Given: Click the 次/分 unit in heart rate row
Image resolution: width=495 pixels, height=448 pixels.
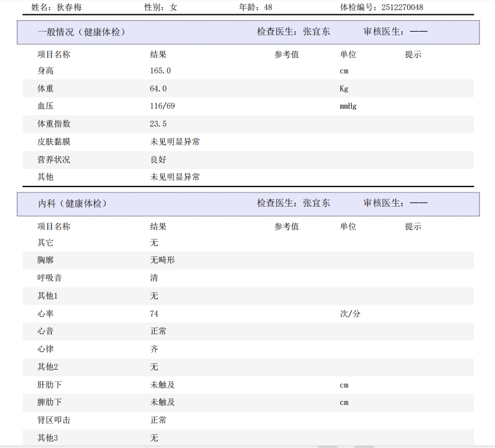Looking at the screenshot, I should [350, 314].
